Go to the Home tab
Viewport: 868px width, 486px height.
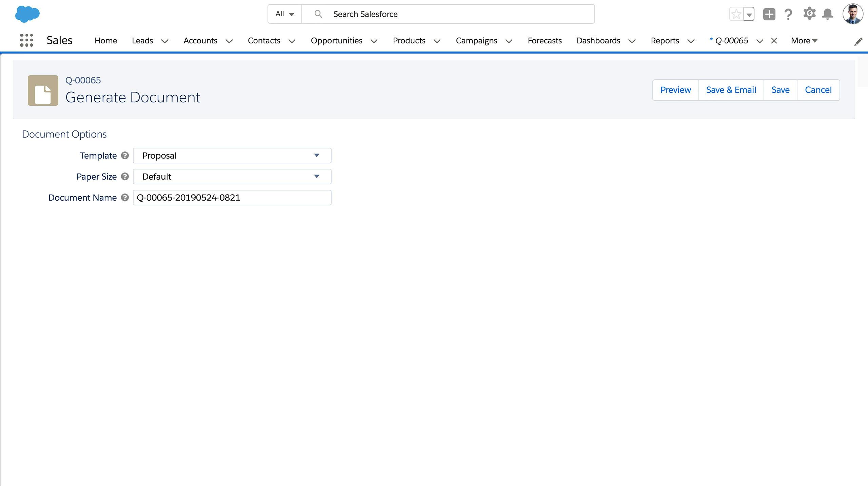click(x=106, y=41)
